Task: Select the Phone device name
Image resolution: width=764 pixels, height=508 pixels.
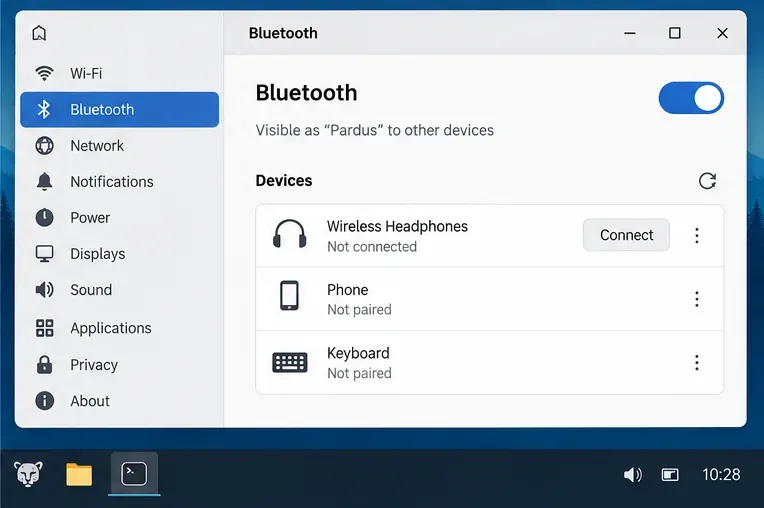Action: click(347, 290)
